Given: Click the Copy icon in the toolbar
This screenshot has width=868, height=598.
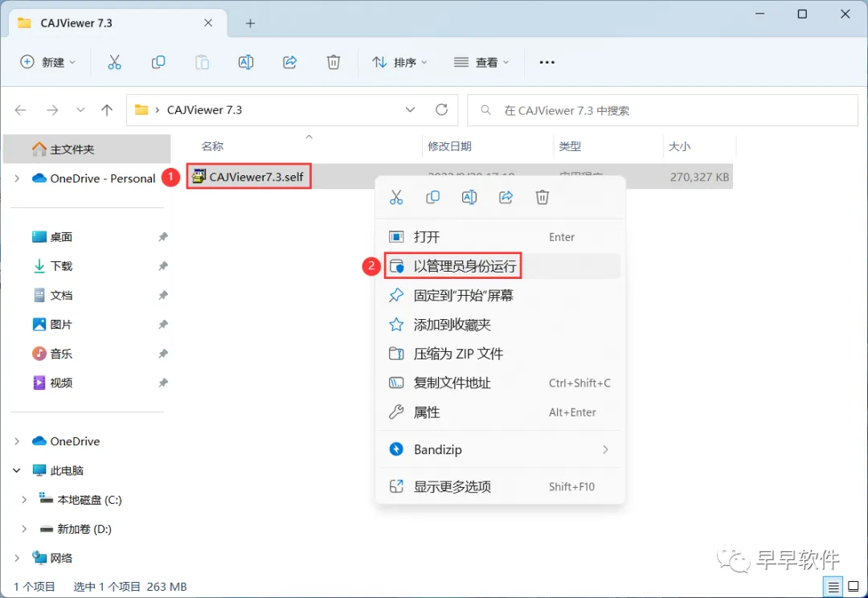Looking at the screenshot, I should pyautogui.click(x=158, y=62).
